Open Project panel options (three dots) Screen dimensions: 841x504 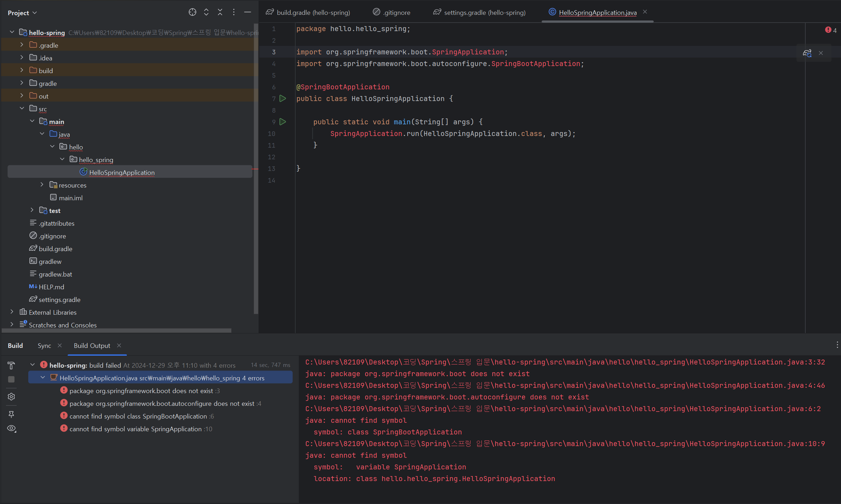tap(234, 12)
